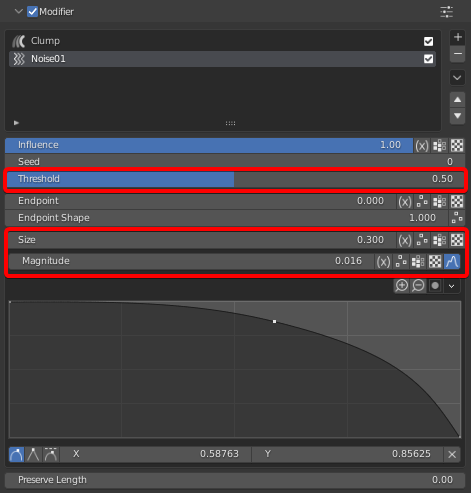Click the zoom out curve icon
This screenshot has width=471, height=493.
click(x=418, y=286)
